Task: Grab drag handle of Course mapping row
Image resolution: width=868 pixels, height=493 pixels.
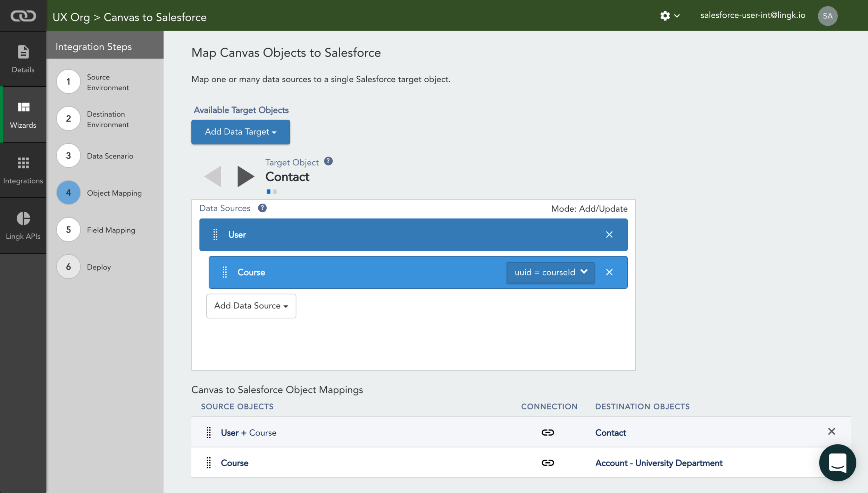Action: pyautogui.click(x=209, y=462)
